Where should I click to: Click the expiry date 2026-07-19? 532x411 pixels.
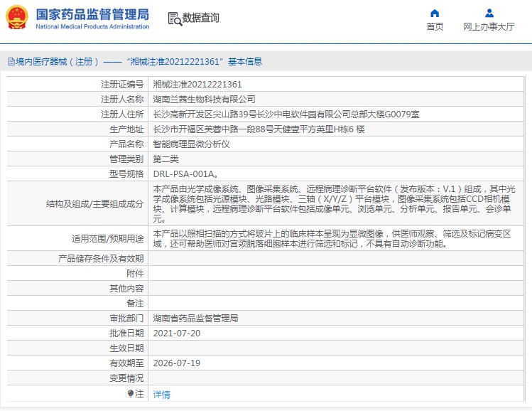click(176, 363)
